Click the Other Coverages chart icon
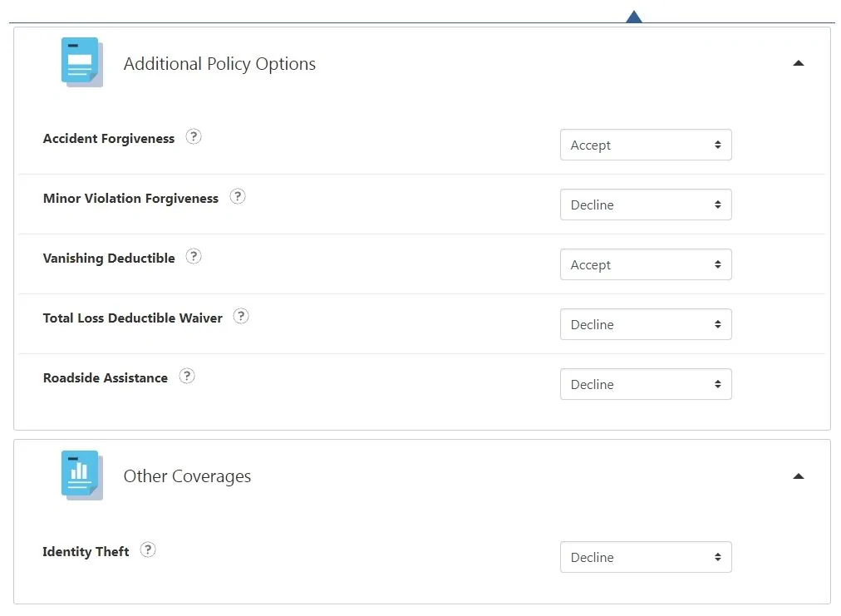The width and height of the screenshot is (841, 616). pos(81,475)
